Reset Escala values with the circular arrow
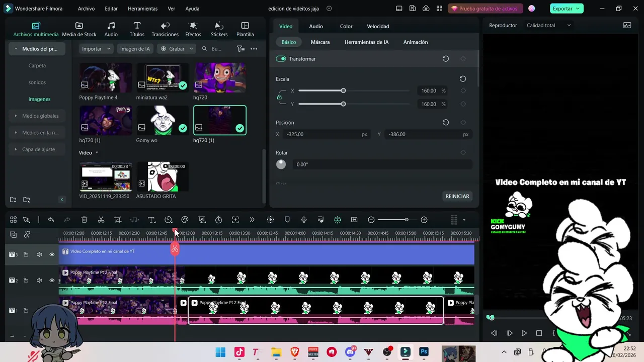Viewport: 644px width, 362px height. click(x=463, y=79)
